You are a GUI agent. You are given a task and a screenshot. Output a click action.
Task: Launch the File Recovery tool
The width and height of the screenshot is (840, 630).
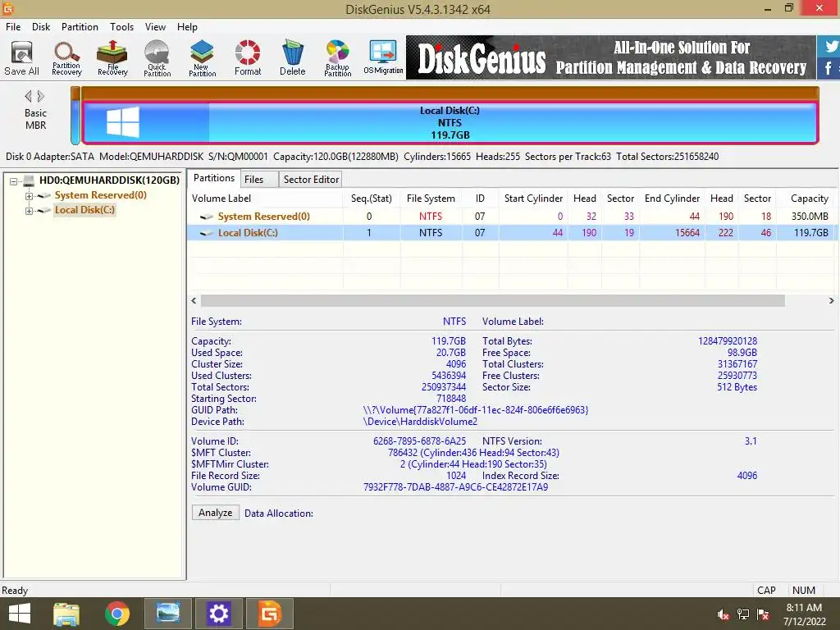(x=112, y=58)
